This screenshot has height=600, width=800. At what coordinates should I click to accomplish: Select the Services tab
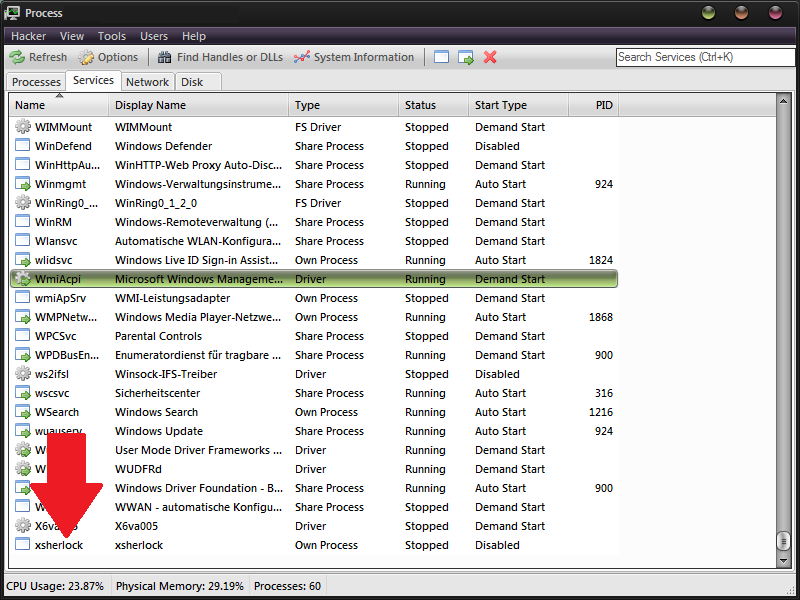click(93, 80)
